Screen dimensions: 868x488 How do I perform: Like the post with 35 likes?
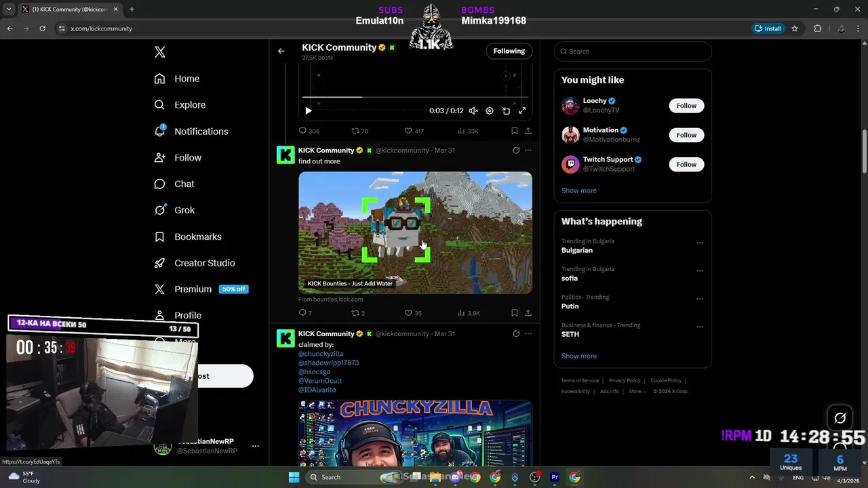click(x=412, y=313)
